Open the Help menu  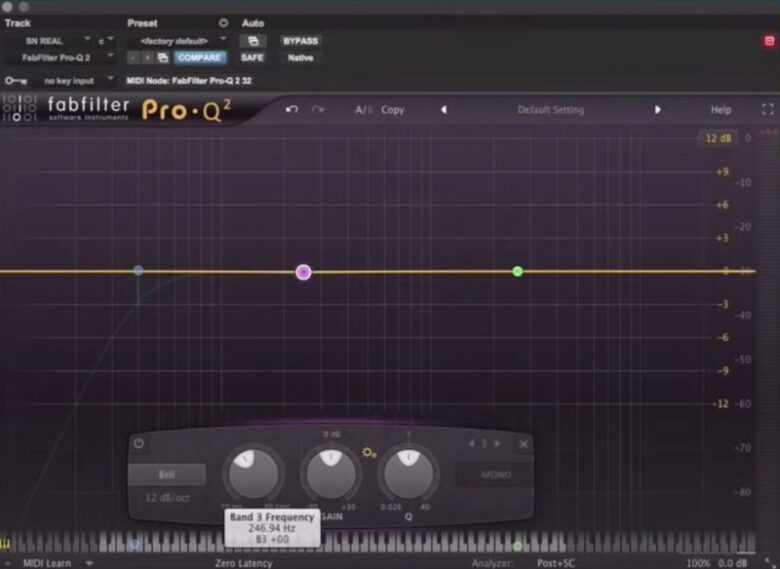[x=721, y=110]
